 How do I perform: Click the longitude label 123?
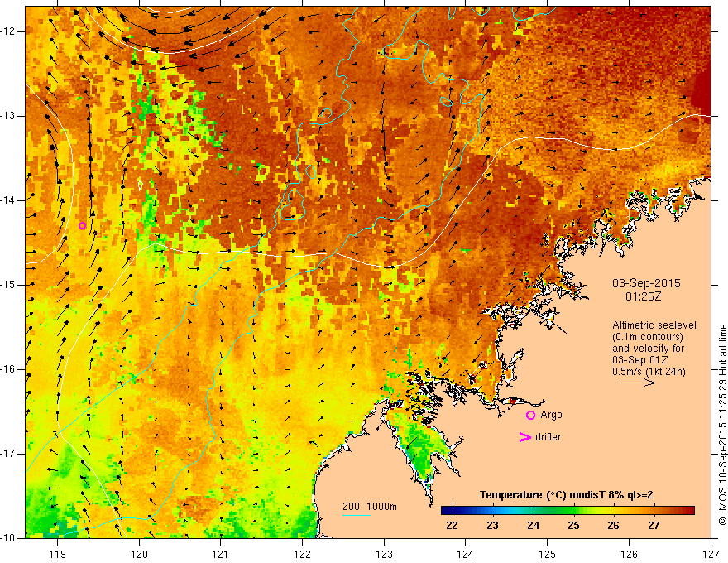[384, 554]
